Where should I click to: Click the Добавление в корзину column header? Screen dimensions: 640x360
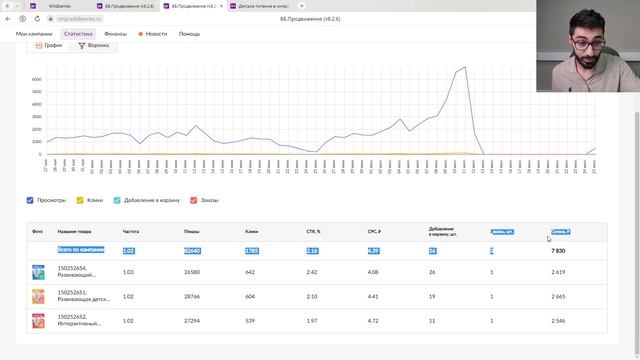point(442,231)
